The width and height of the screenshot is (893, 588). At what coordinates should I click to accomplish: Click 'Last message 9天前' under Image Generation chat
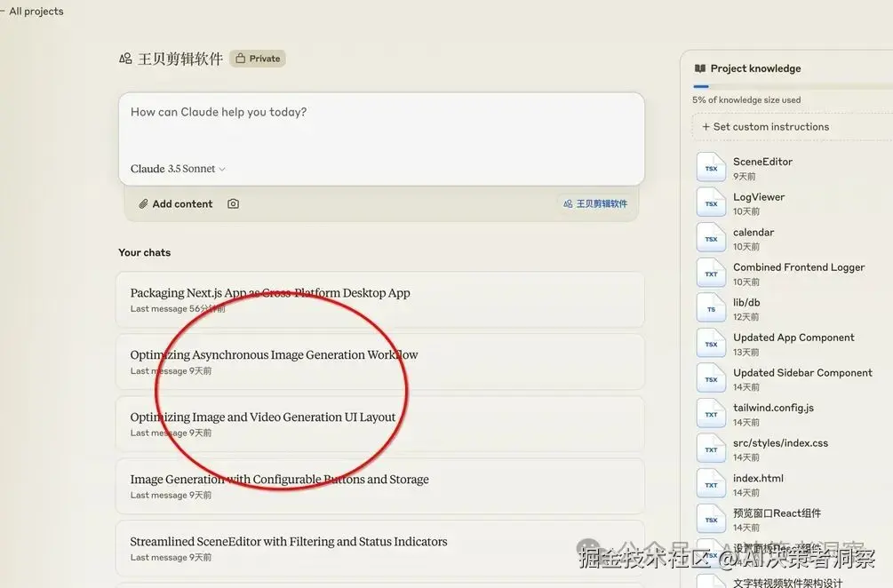[x=171, y=496]
